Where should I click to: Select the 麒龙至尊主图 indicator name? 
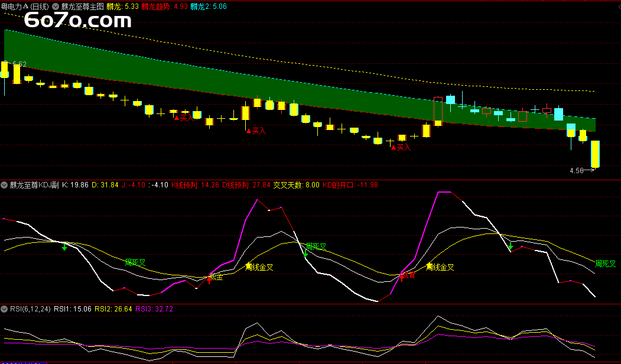tap(82, 6)
